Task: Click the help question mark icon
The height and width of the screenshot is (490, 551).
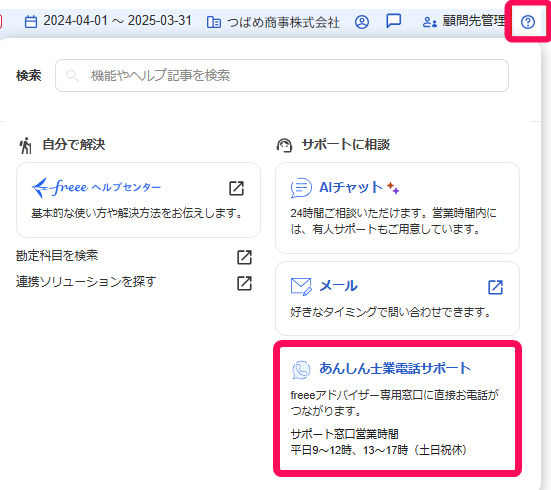Action: tap(527, 22)
